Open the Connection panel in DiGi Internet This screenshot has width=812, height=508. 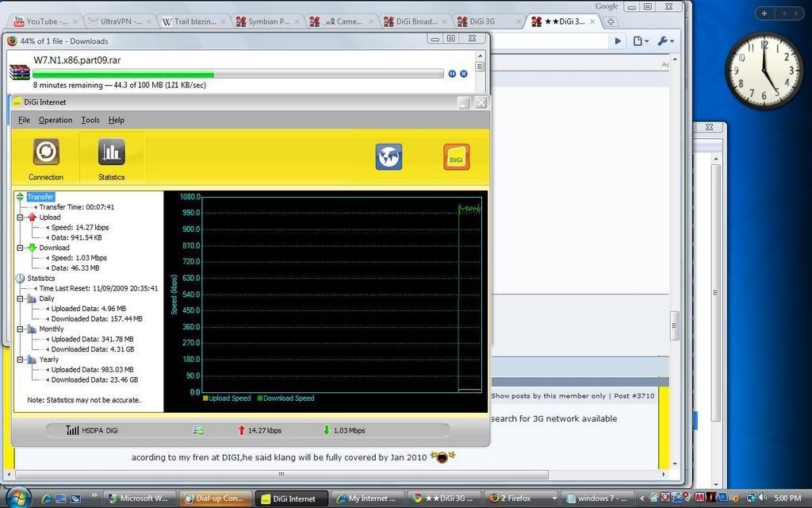(x=45, y=159)
